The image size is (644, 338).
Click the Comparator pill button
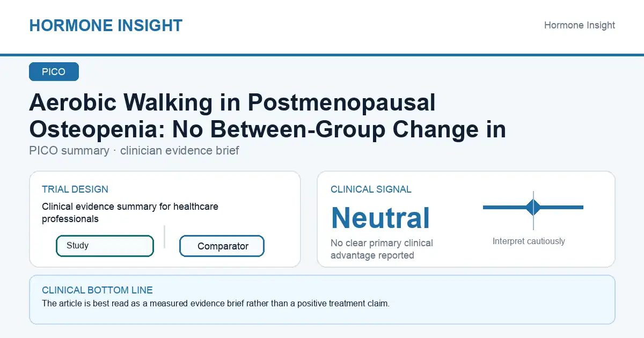(x=222, y=246)
